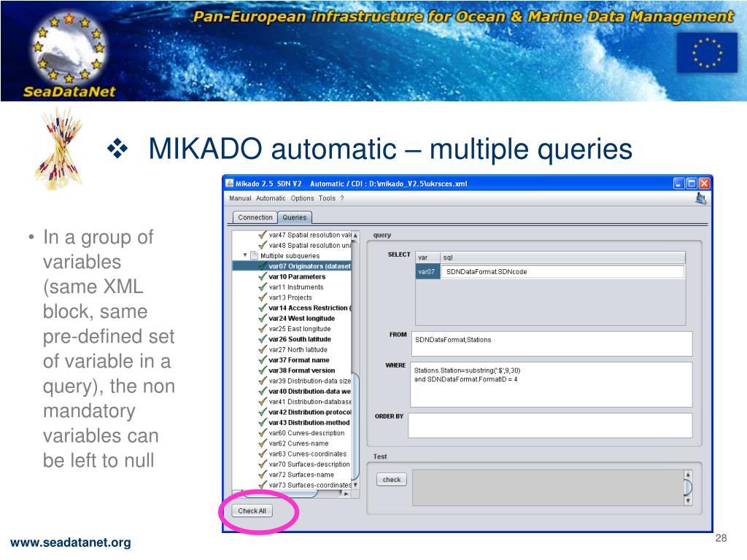Click checkmark icon beside var10 Parameters
This screenshot has height=560, width=747.
(262, 276)
